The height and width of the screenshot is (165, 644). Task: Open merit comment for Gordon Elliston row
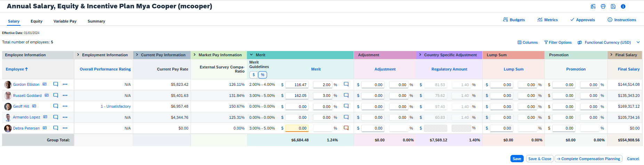(x=346, y=84)
